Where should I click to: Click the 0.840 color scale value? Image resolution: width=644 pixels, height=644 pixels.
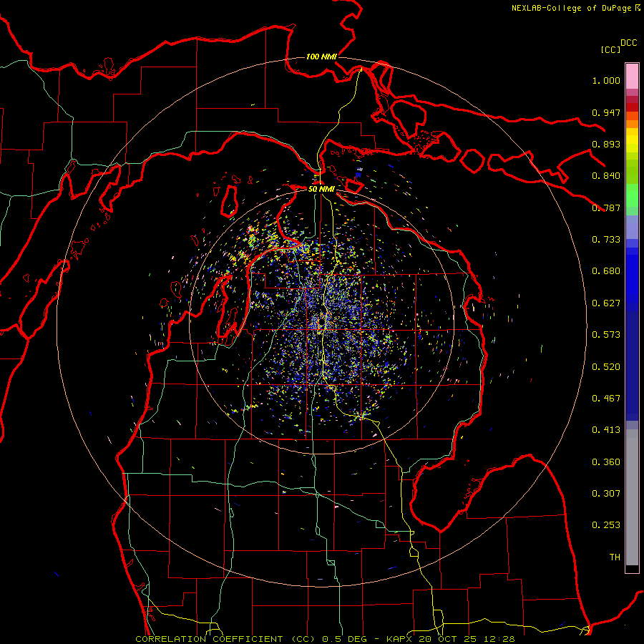(x=606, y=176)
